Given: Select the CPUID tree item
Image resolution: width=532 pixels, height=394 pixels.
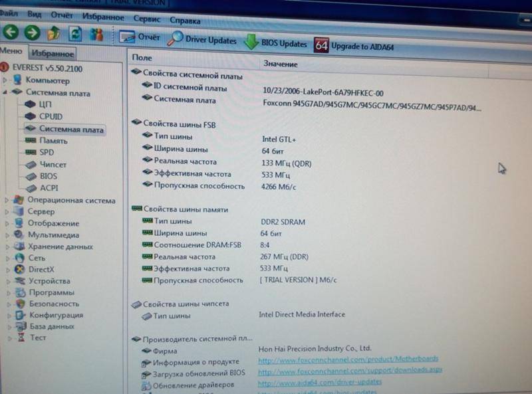Looking at the screenshot, I should (x=51, y=117).
